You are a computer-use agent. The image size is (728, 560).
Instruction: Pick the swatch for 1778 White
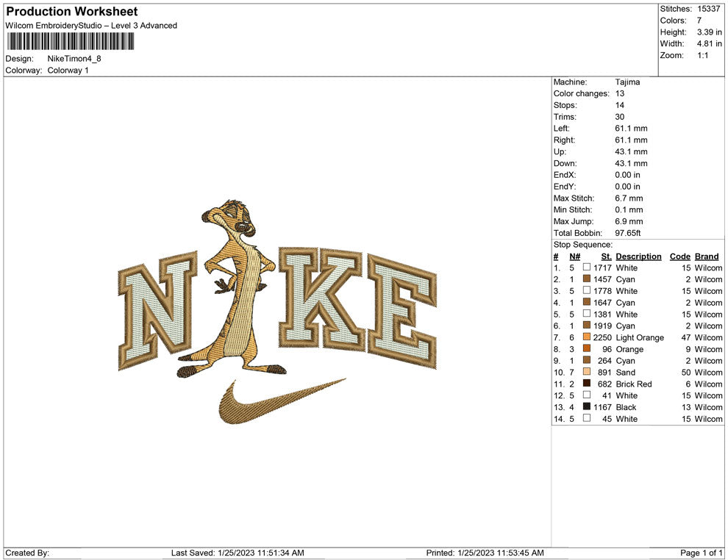pyautogui.click(x=587, y=290)
